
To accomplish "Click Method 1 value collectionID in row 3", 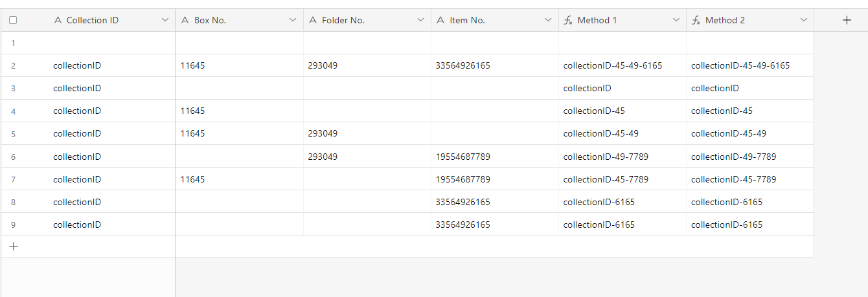I will (x=588, y=88).
